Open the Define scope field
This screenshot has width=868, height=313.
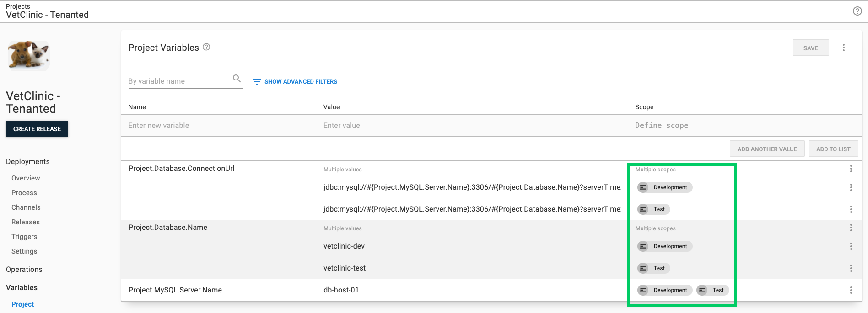tap(661, 126)
